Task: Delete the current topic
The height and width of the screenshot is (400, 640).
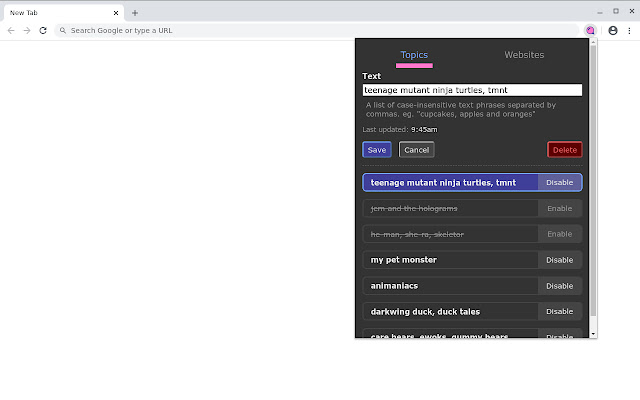Action: pyautogui.click(x=564, y=150)
